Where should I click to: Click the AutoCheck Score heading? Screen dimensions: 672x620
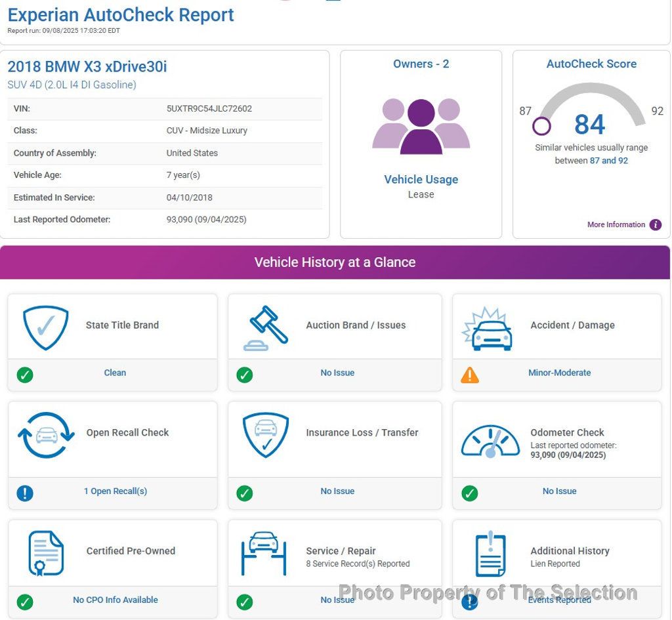[591, 64]
